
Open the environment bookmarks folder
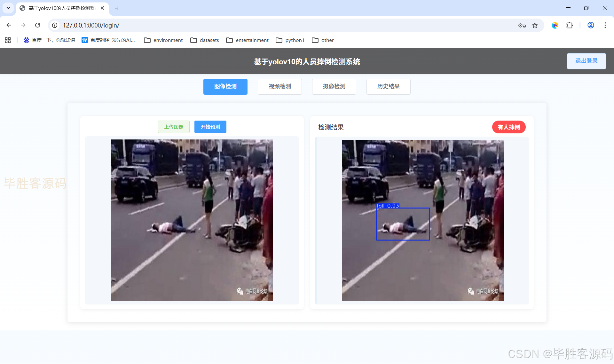tap(163, 40)
